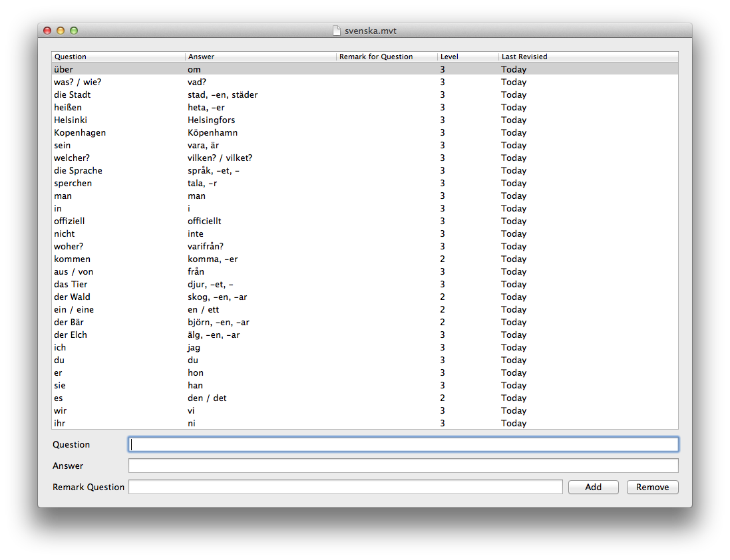Select the row 'ich'
The height and width of the screenshot is (560, 730).
pos(365,347)
